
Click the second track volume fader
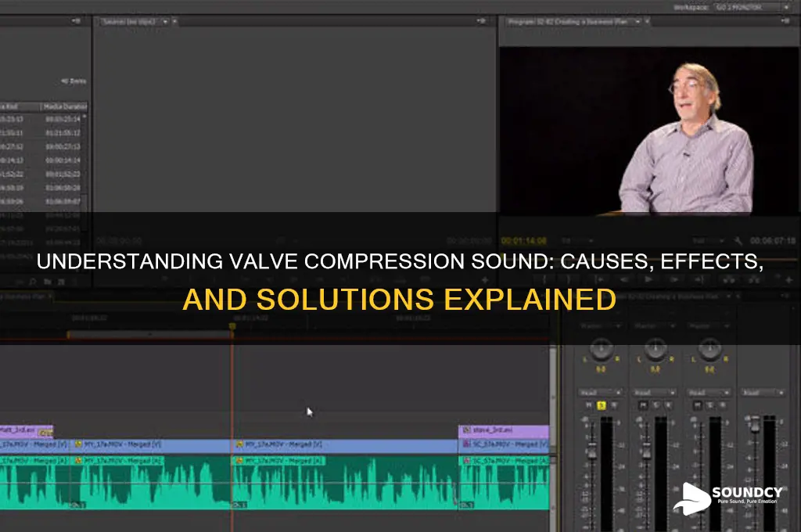click(646, 450)
